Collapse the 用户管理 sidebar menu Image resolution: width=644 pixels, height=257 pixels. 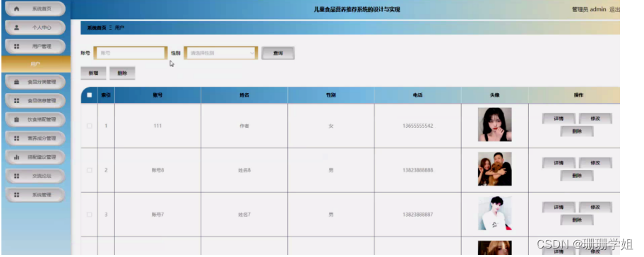tap(35, 47)
